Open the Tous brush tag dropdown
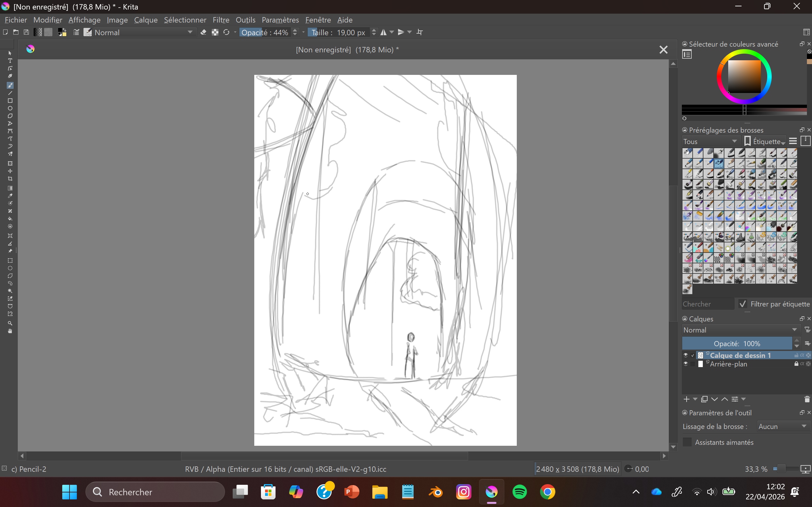 pyautogui.click(x=710, y=141)
